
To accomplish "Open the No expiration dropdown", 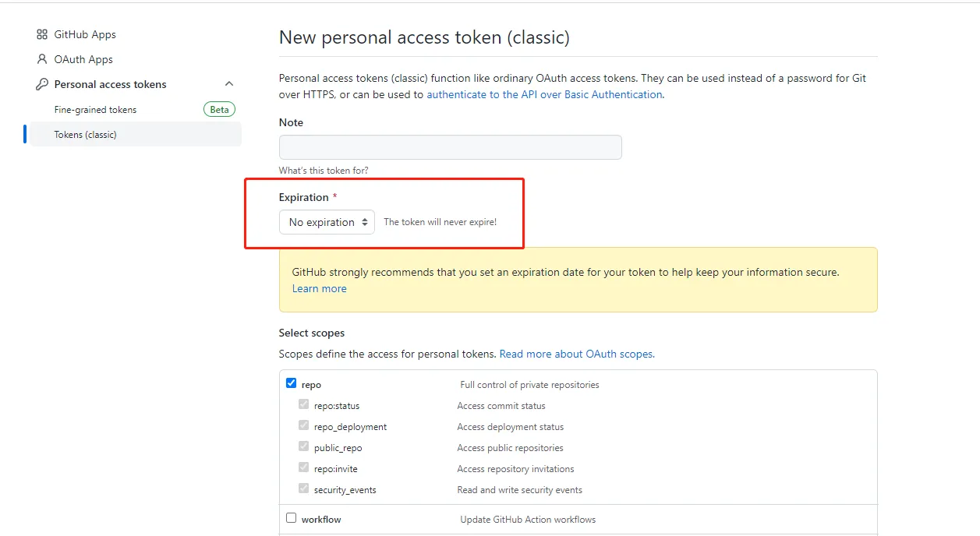I will pyautogui.click(x=327, y=222).
